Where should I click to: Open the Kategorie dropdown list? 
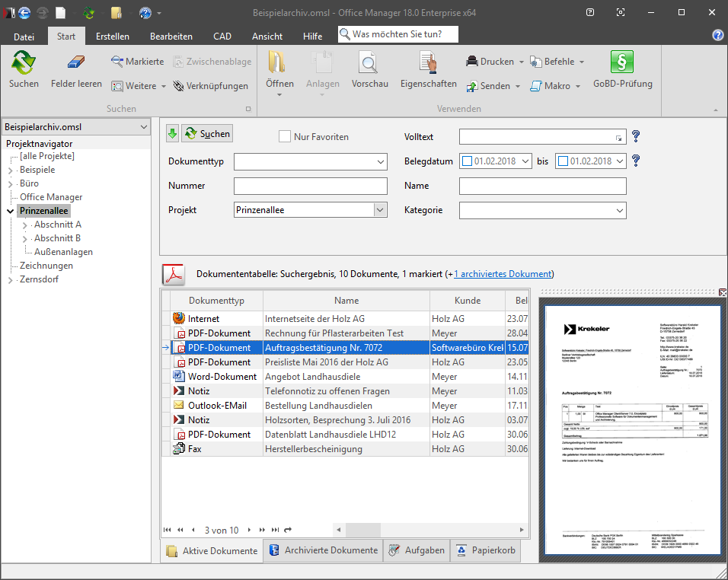click(619, 210)
